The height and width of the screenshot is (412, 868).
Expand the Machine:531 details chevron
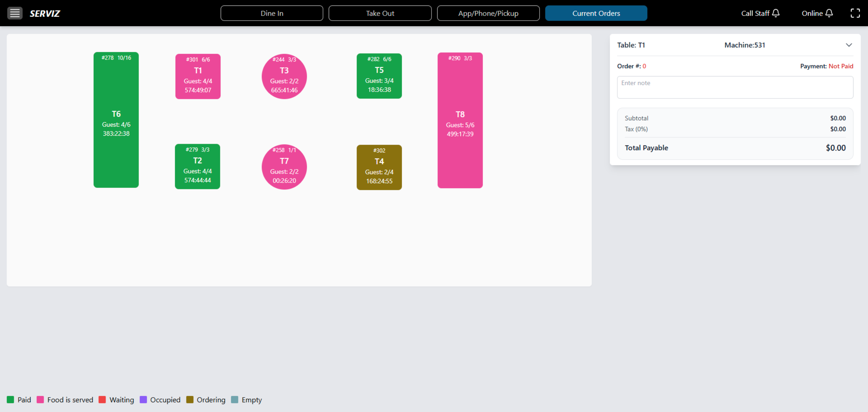(x=849, y=45)
